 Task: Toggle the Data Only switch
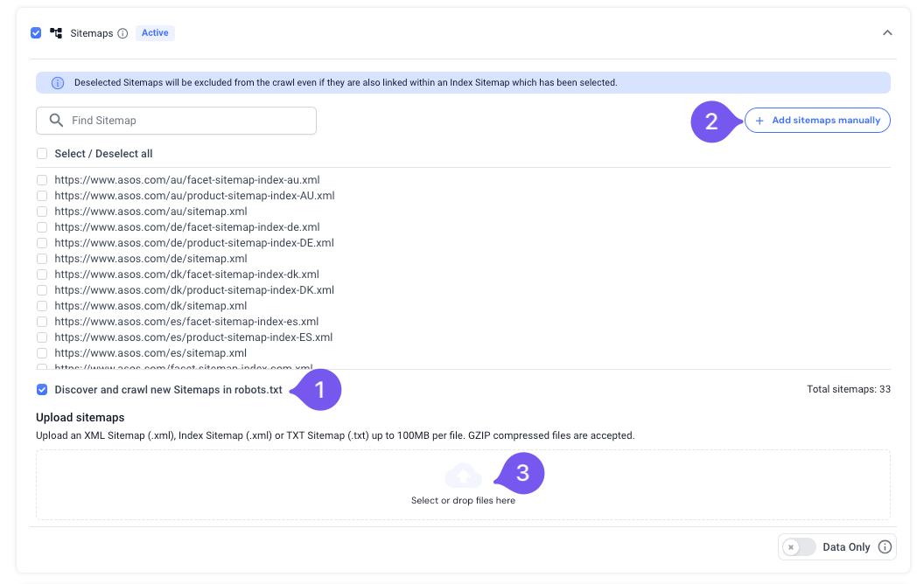[799, 547]
